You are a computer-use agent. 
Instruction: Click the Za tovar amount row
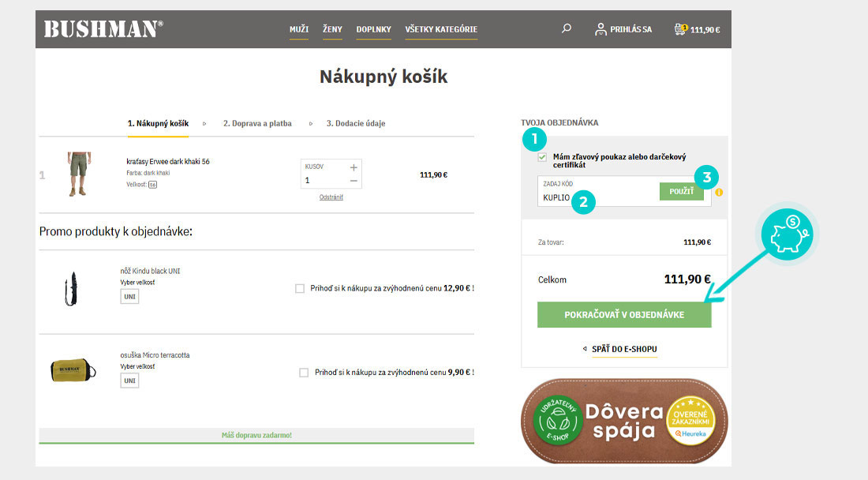point(624,242)
